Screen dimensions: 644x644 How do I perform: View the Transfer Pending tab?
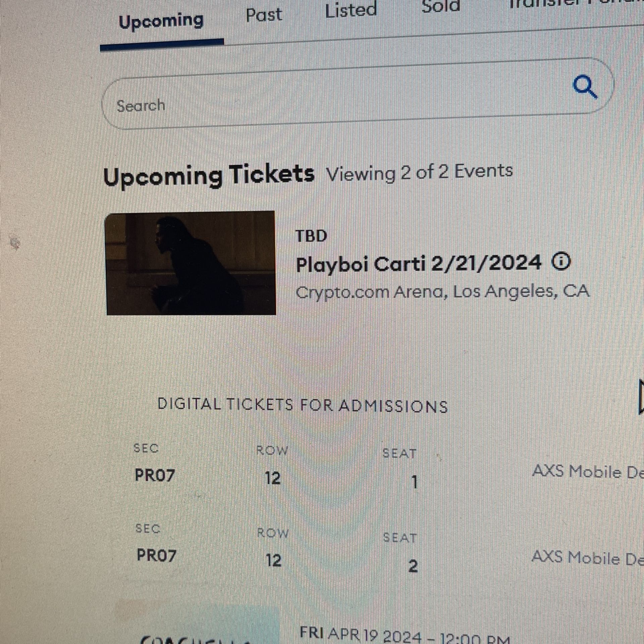tap(570, 3)
